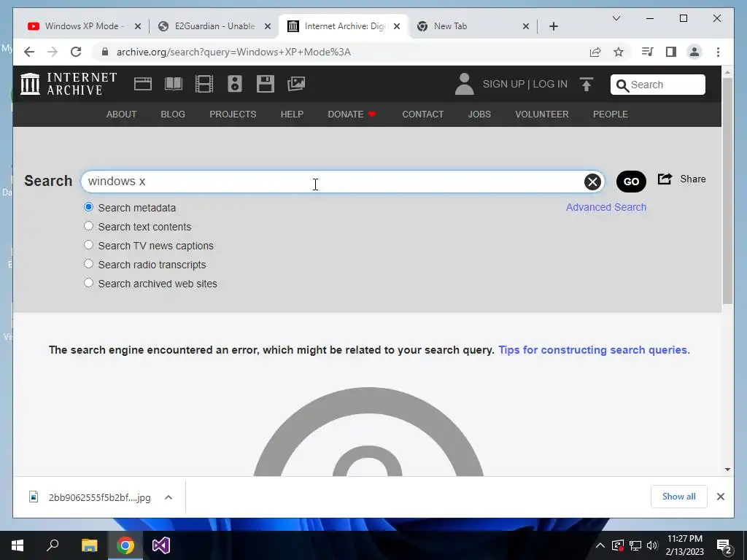The image size is (747, 560).
Task: Toggle the Chrome side panel icon
Action: point(671,52)
